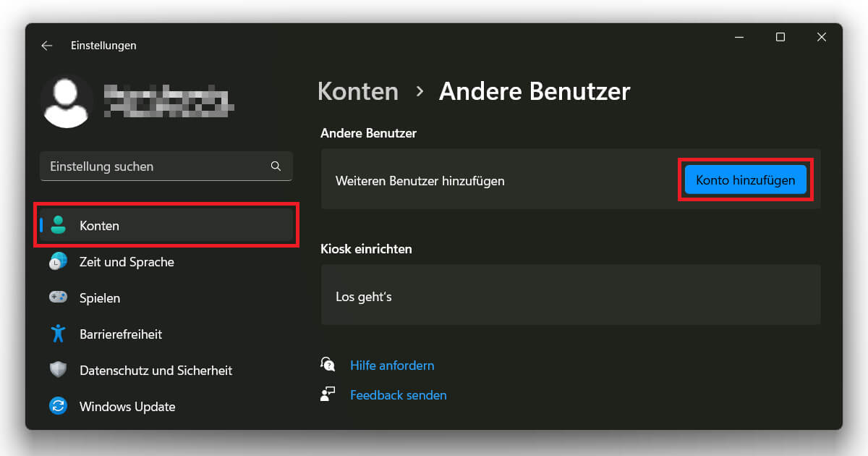This screenshot has width=868, height=456.
Task: Select Konten entry in the sidebar
Action: pyautogui.click(x=99, y=225)
